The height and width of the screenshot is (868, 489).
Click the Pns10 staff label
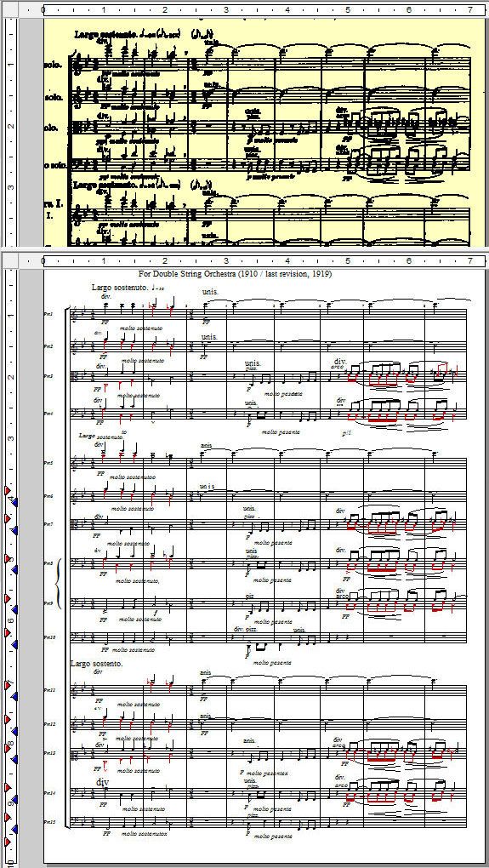[x=48, y=637]
